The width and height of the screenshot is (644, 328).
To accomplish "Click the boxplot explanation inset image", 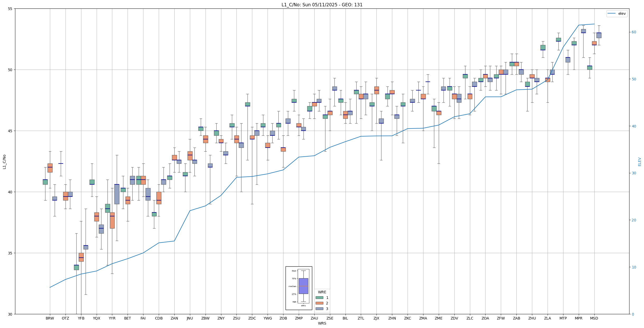I will (x=299, y=288).
